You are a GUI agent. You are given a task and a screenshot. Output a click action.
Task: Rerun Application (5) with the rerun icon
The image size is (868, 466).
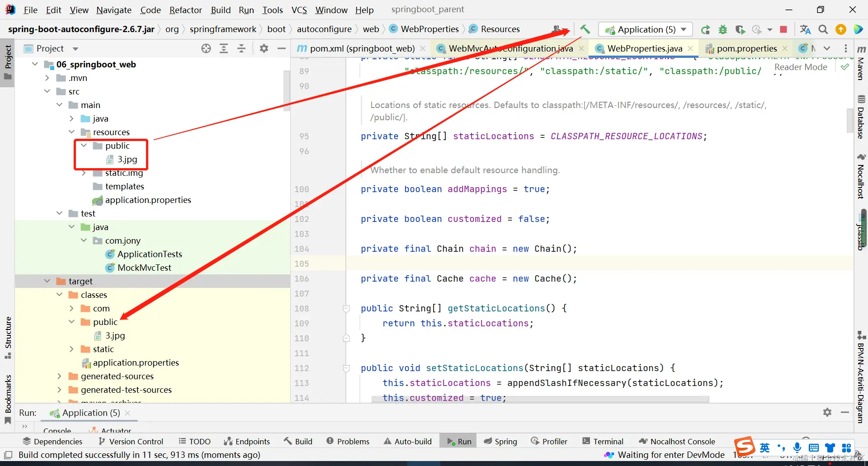tap(705, 30)
